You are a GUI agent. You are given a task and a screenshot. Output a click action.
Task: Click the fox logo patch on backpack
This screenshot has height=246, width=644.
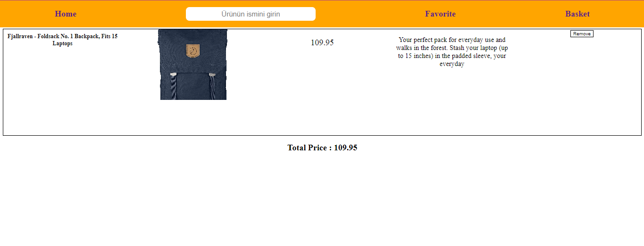[x=192, y=50]
